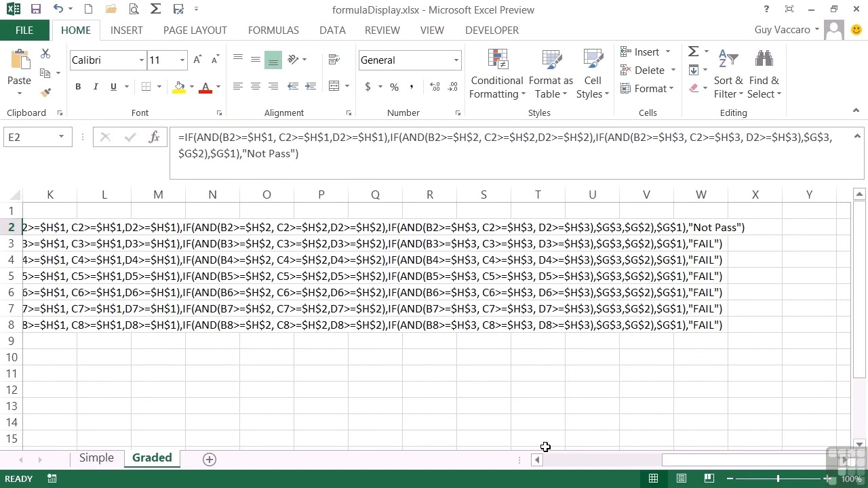Open Font dialog launcher
Image resolution: width=868 pixels, height=488 pixels.
(x=219, y=113)
